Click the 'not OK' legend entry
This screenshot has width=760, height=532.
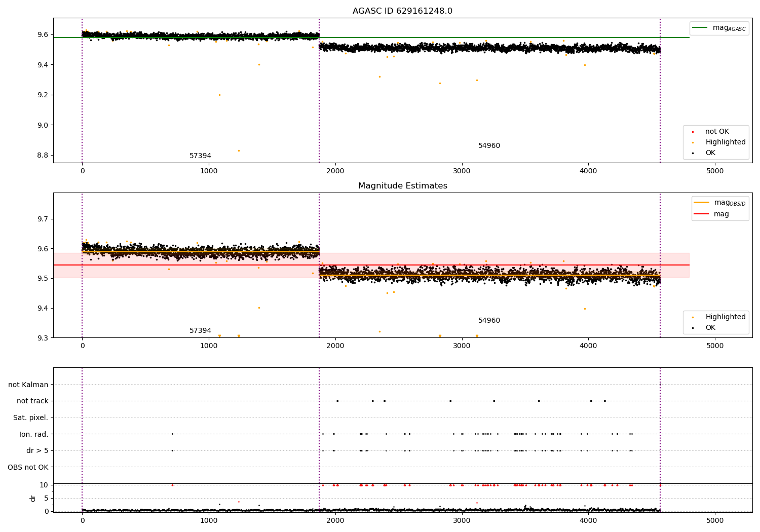(x=717, y=131)
